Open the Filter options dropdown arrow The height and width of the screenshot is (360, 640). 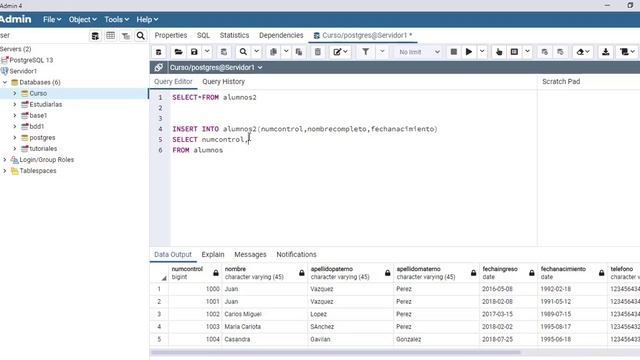point(382,52)
